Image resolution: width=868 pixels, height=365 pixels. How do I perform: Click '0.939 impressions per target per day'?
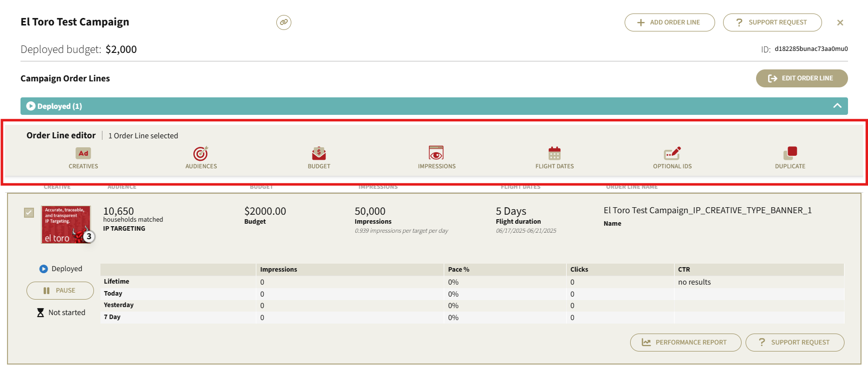[401, 231]
